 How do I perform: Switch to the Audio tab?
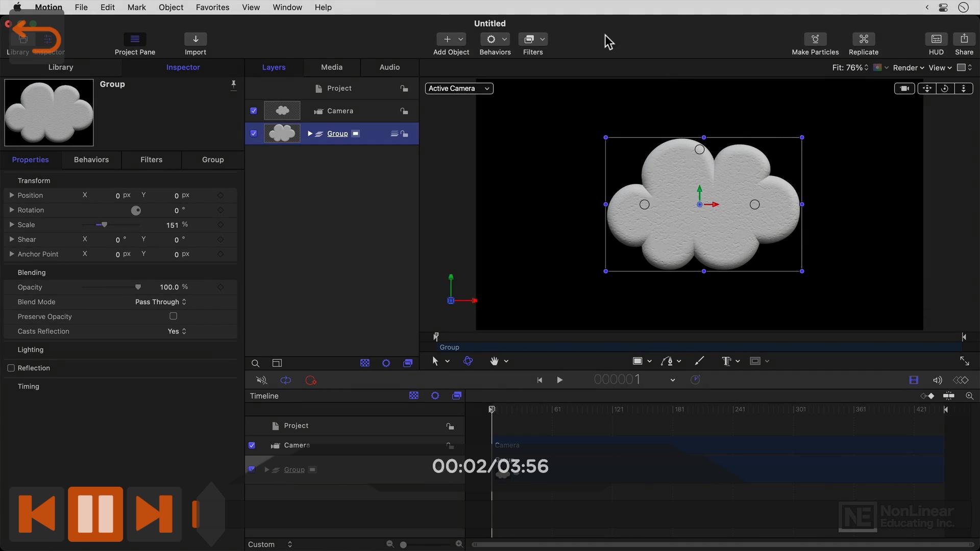pos(389,67)
